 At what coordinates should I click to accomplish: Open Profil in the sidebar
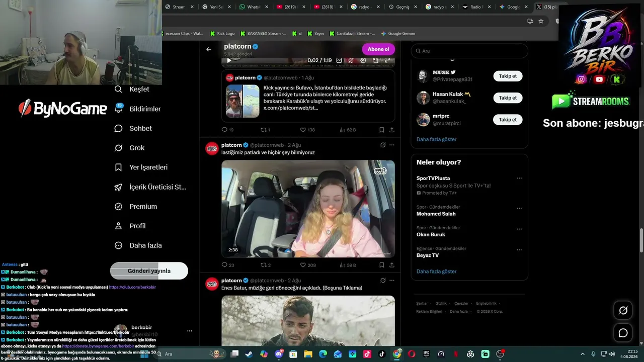[x=130, y=226]
